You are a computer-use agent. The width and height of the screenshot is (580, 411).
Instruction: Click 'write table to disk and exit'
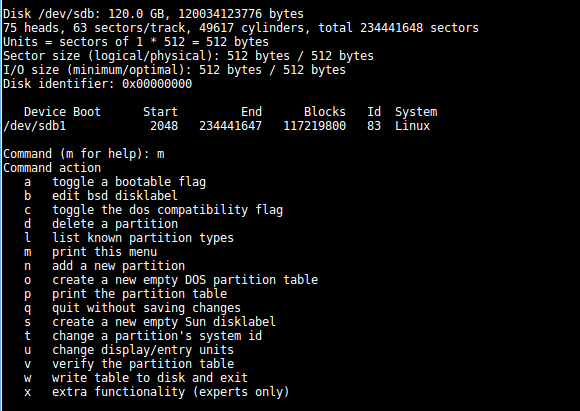click(150, 378)
